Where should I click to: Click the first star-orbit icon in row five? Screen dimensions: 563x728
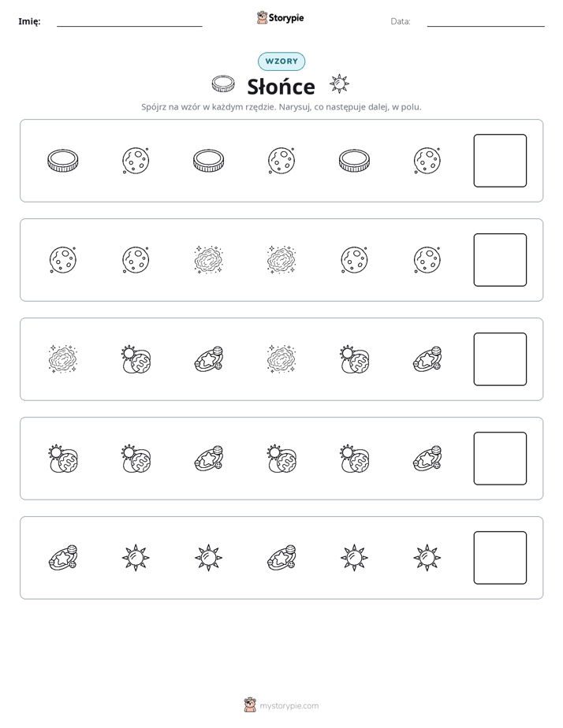pos(63,558)
